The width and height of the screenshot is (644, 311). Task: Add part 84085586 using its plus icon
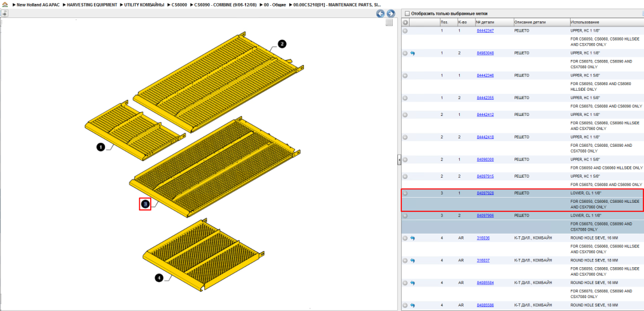pos(405,305)
